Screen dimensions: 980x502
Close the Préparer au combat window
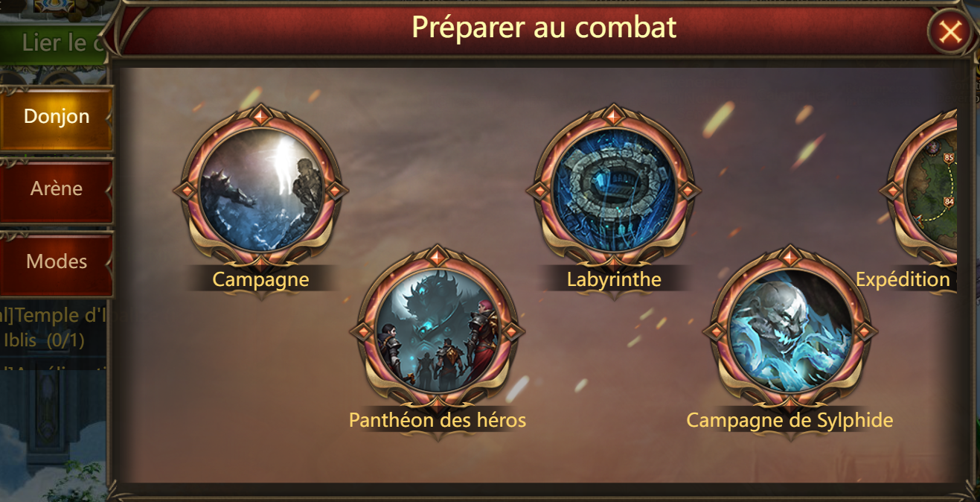[950, 31]
